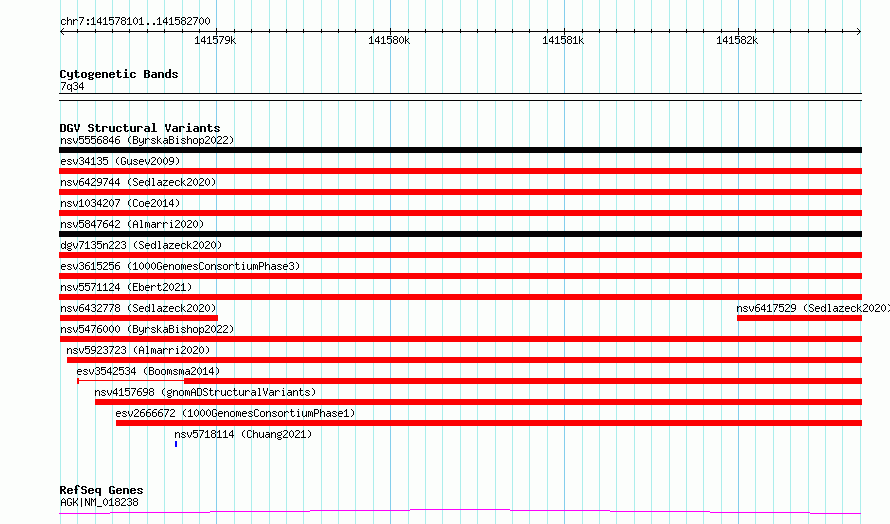Open nsv4157698 (gnomADStructuralVariants) entry
The image size is (890, 524).
(205, 392)
